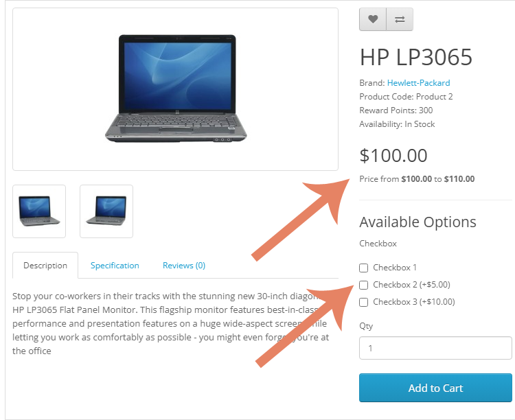
Task: Open the Description tab
Action: 45,266
